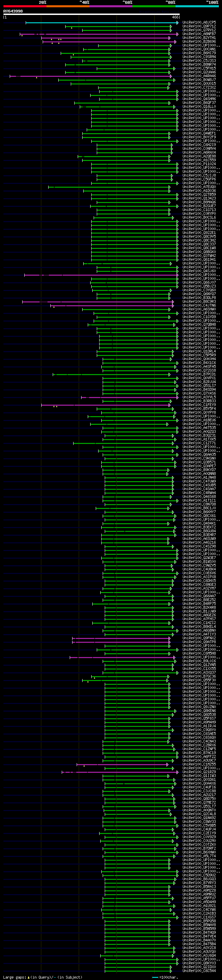This screenshot has width=222, height=980.
Task: Select the UniRef100_C4SZ98 label
Action: coord(199,546)
